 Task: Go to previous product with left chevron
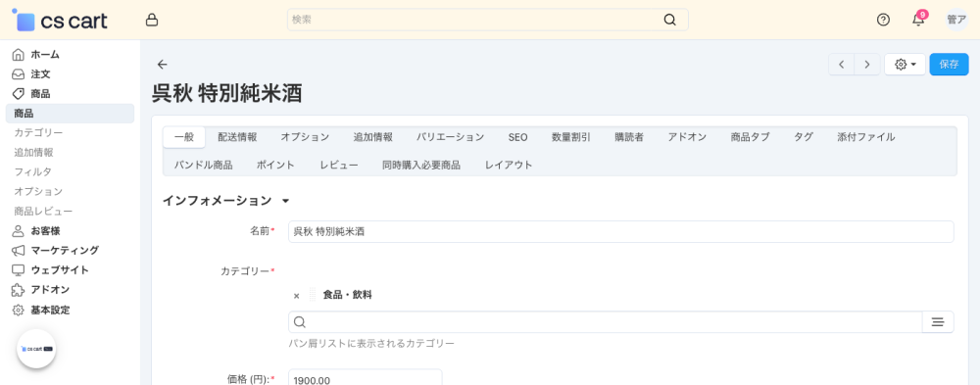click(x=841, y=65)
